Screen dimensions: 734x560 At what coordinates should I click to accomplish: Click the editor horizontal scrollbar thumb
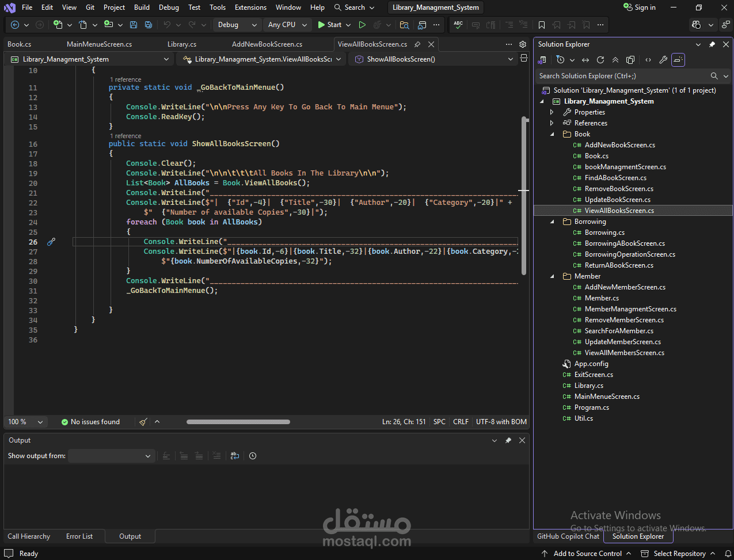[238, 422]
